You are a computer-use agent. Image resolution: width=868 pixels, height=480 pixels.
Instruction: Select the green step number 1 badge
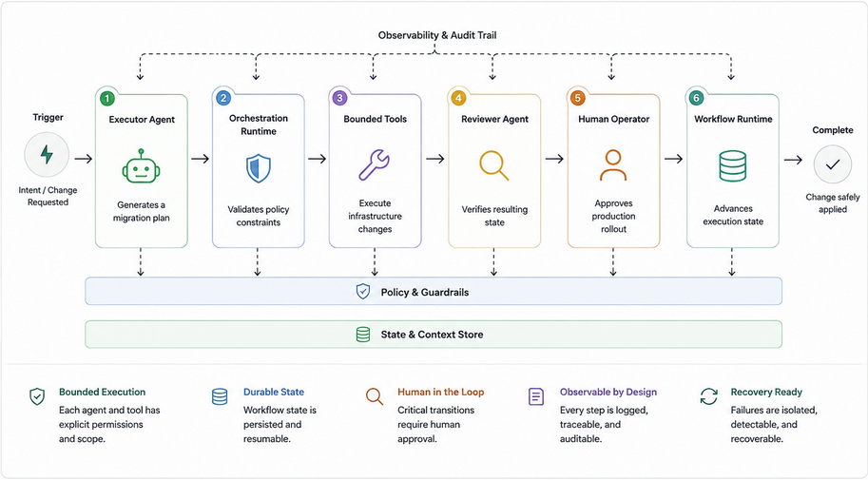[x=106, y=99]
